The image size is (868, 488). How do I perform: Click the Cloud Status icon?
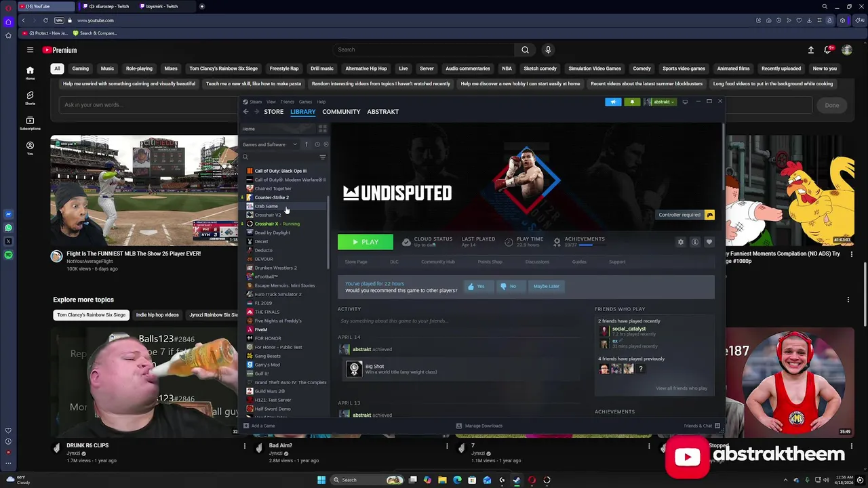pos(406,242)
